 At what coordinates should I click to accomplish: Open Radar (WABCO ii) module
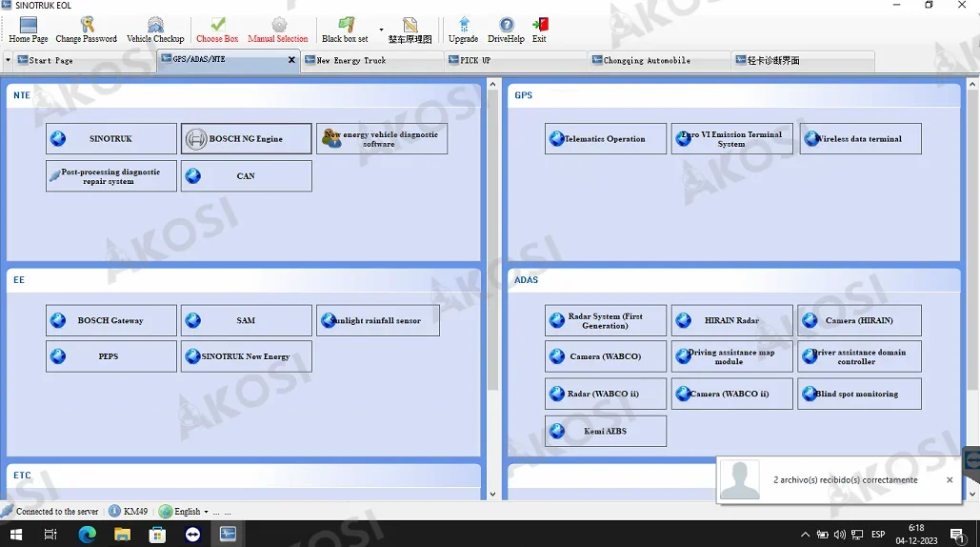click(606, 394)
